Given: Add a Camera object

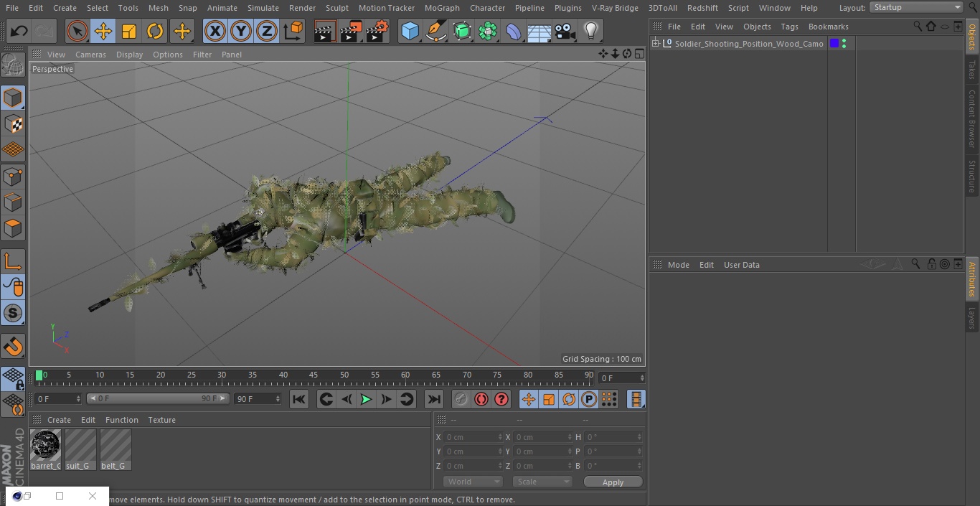Looking at the screenshot, I should point(565,31).
